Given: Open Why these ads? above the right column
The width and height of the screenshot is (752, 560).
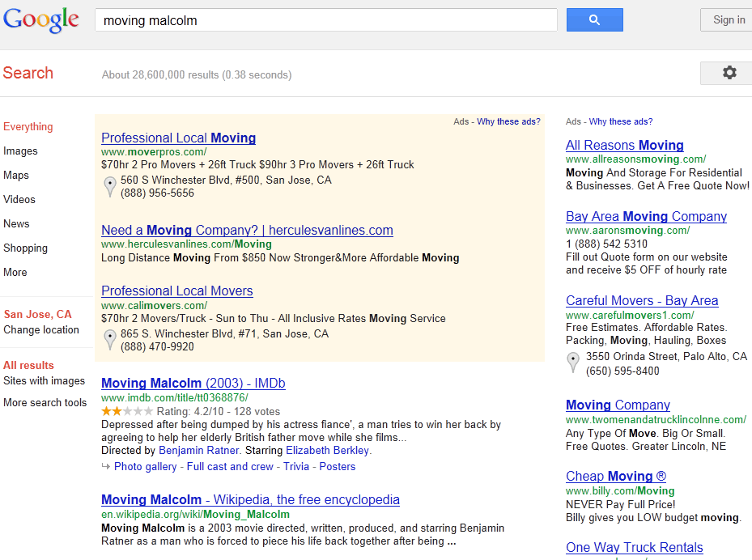Looking at the screenshot, I should [620, 121].
